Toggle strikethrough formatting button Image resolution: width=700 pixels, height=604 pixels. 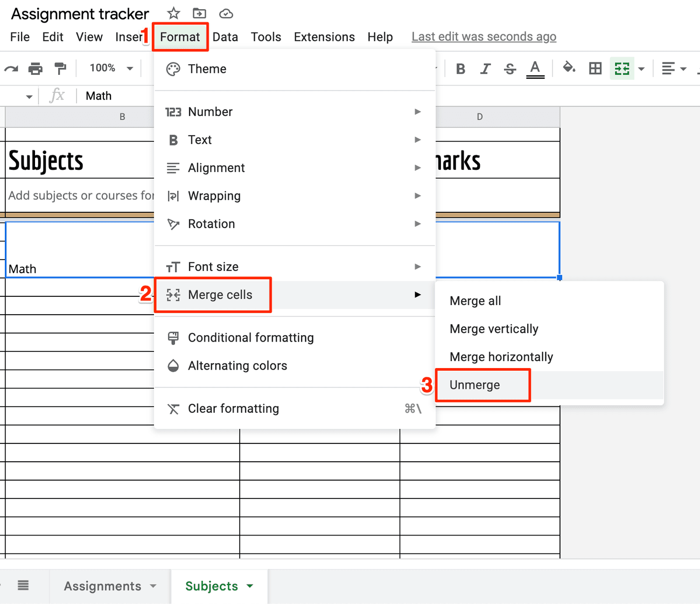[x=510, y=68]
